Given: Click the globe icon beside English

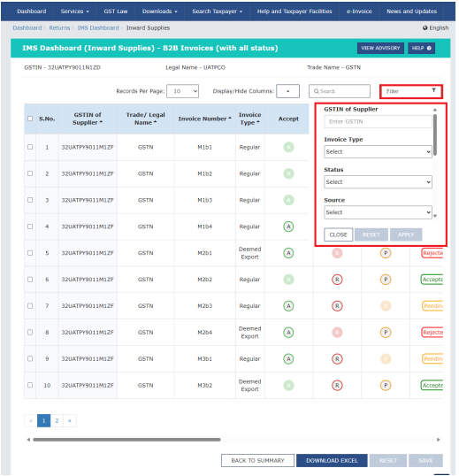Looking at the screenshot, I should [x=425, y=28].
